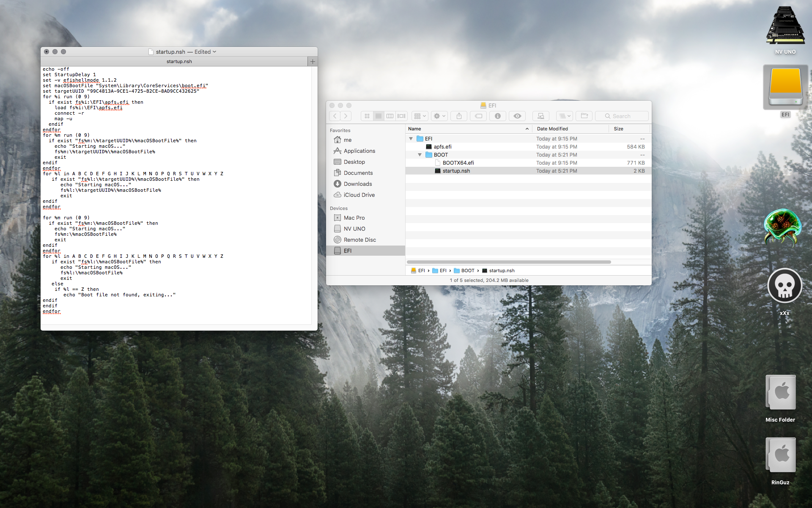The width and height of the screenshot is (812, 508).
Task: Click the Get Info toolbar button
Action: pyautogui.click(x=498, y=116)
